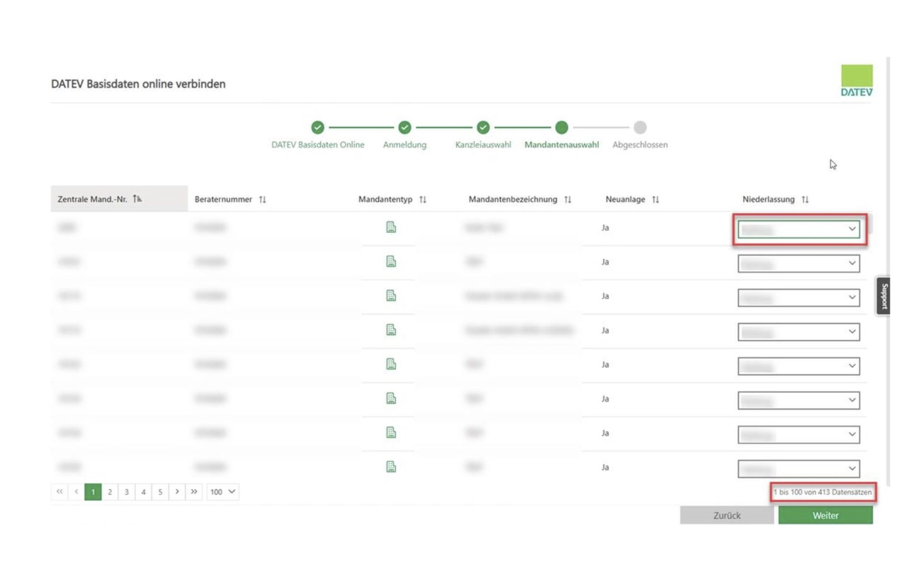Go to page 4
This screenshot has width=924, height=570.
point(143,491)
